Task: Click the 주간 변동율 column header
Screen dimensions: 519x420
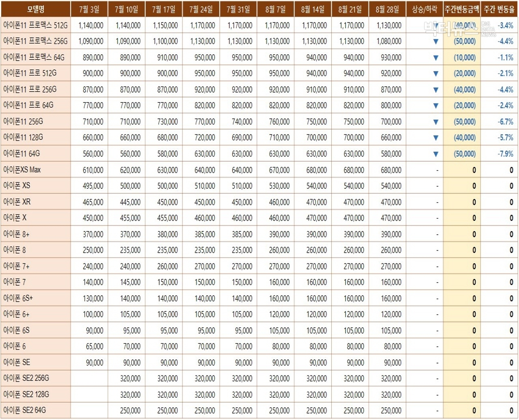Action: click(x=499, y=9)
